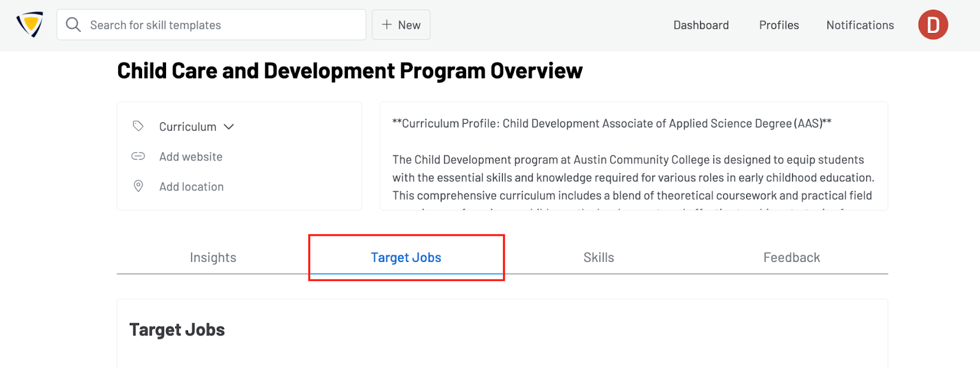The width and height of the screenshot is (980, 369).
Task: Click the plus icon on the New button
Action: coord(386,24)
